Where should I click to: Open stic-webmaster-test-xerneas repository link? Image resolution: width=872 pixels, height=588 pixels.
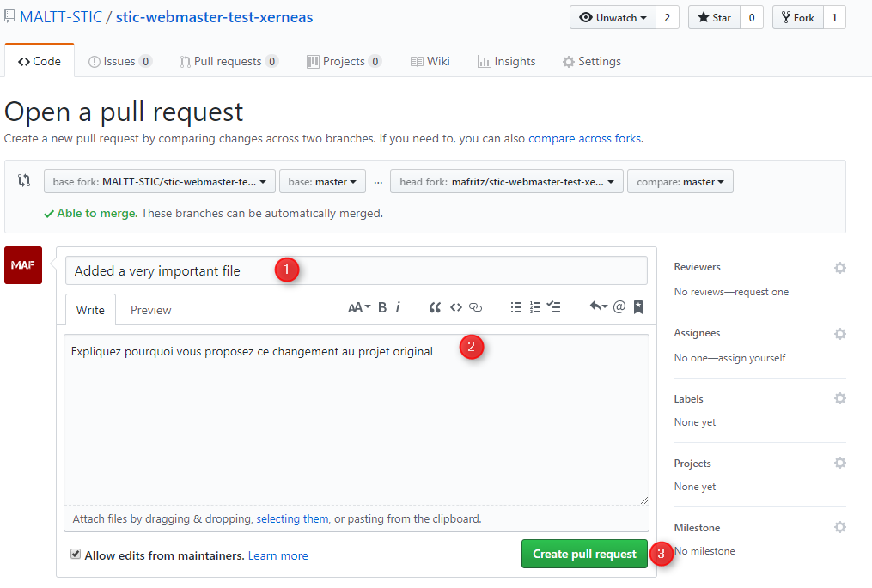coord(214,16)
